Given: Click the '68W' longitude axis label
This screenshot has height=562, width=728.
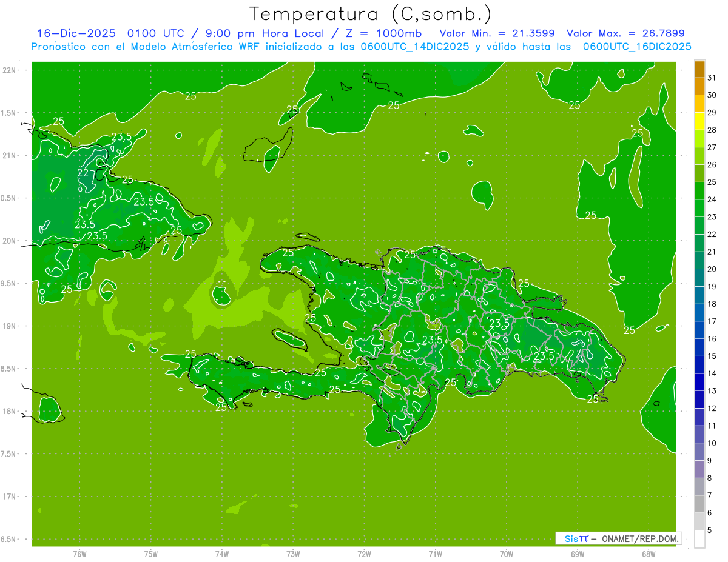Looking at the screenshot, I should (x=649, y=554).
